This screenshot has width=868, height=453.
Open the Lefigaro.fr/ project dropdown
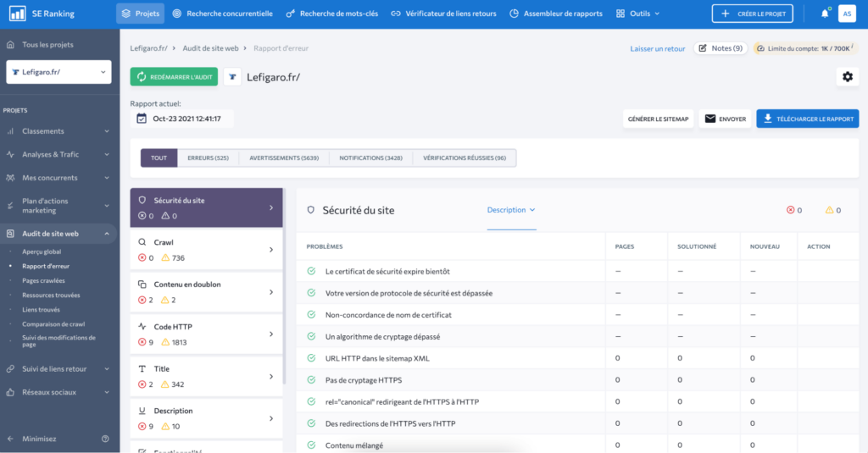point(58,72)
